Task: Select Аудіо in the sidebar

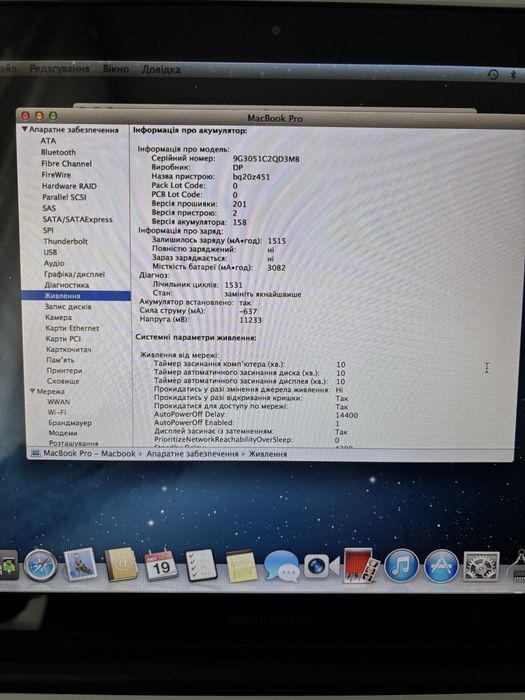Action: click(54, 263)
